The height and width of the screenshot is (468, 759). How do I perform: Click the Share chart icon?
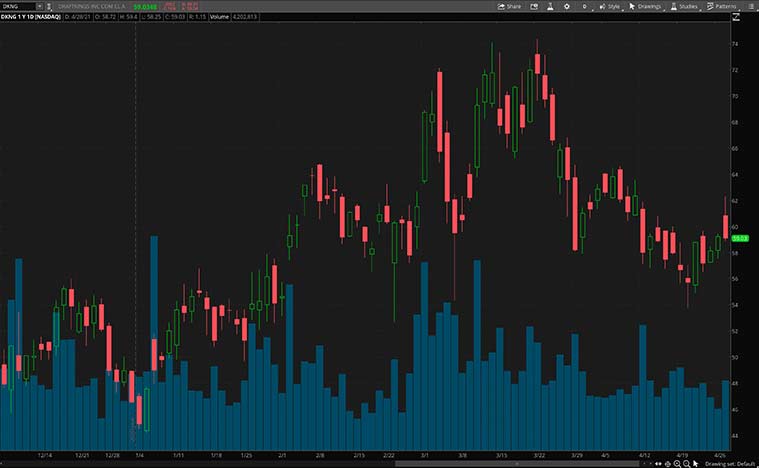509,6
